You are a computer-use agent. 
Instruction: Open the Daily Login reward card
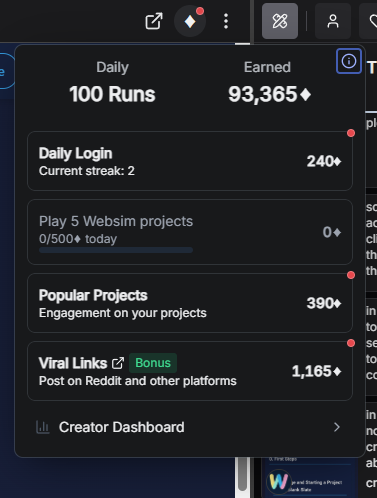190,161
